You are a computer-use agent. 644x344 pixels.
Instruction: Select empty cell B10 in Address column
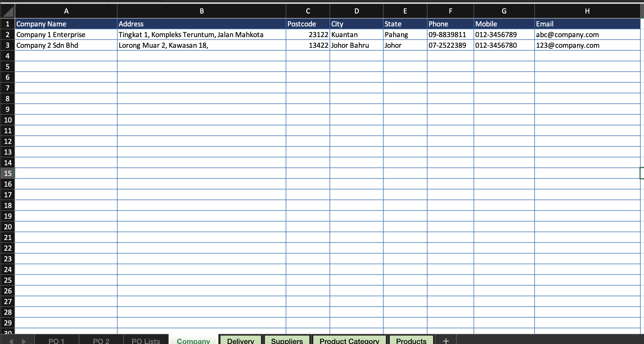tap(202, 120)
